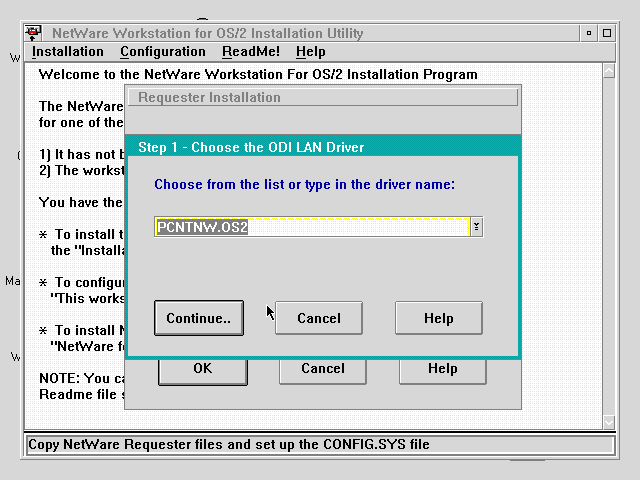Open the Installation menu
Screen dimensions: 640x480
(x=68, y=52)
